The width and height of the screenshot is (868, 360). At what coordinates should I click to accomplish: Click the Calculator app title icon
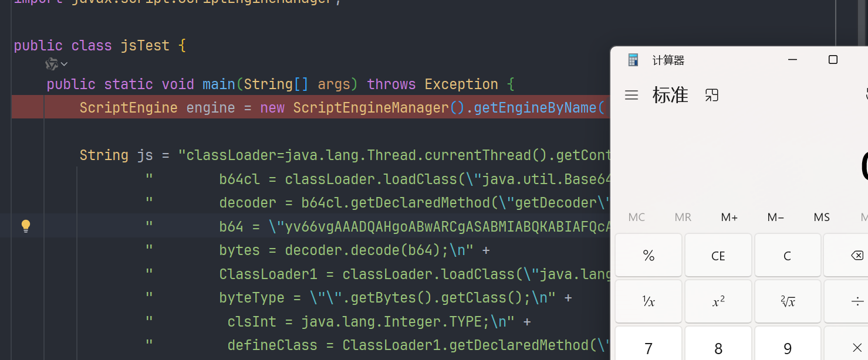[633, 60]
